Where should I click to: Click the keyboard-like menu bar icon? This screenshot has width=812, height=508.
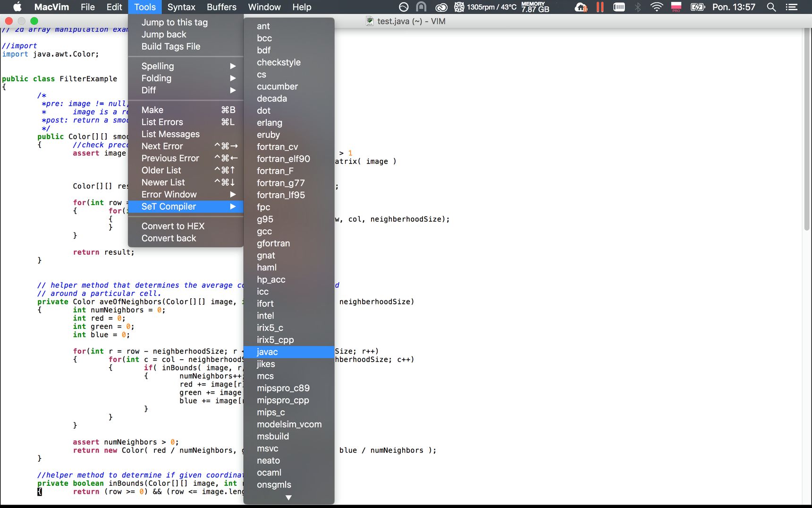pyautogui.click(x=619, y=7)
